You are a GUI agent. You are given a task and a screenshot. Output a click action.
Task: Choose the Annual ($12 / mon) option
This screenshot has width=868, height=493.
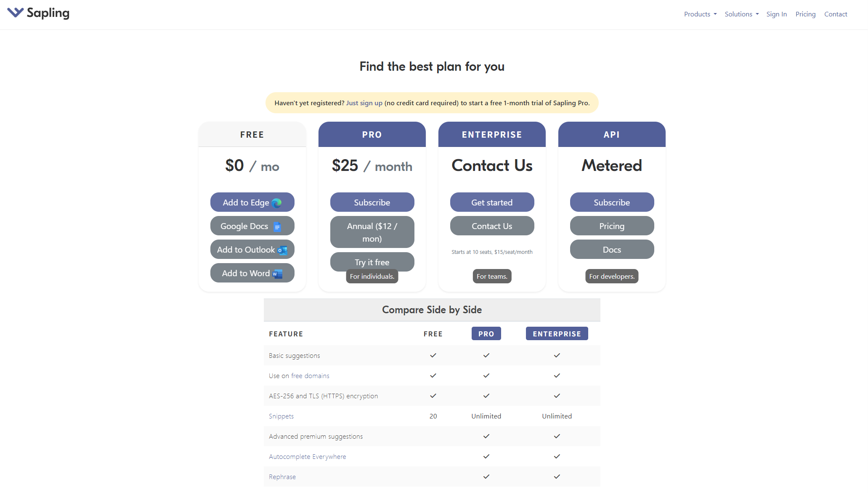pyautogui.click(x=372, y=232)
